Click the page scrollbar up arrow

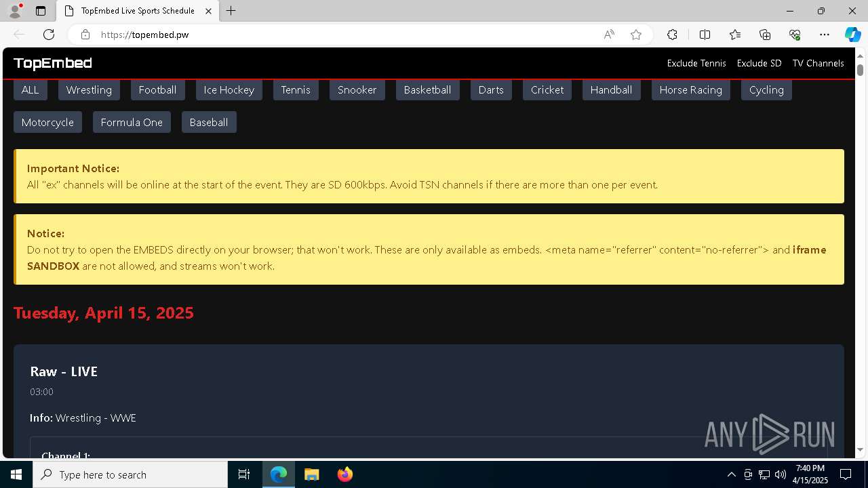(860, 55)
